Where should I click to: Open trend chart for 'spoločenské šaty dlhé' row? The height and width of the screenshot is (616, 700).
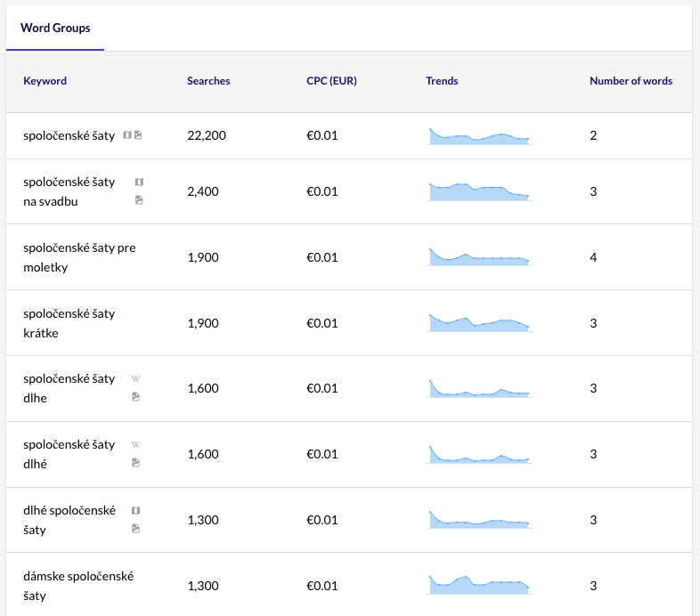(x=479, y=454)
